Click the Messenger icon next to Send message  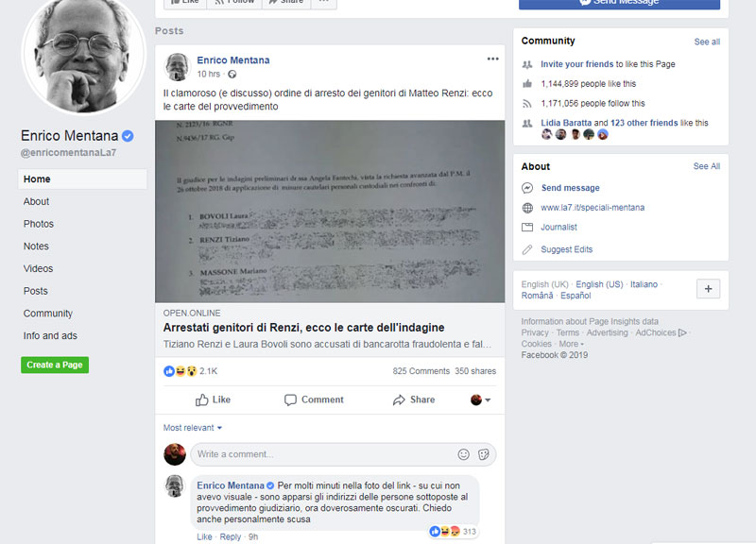tap(527, 188)
